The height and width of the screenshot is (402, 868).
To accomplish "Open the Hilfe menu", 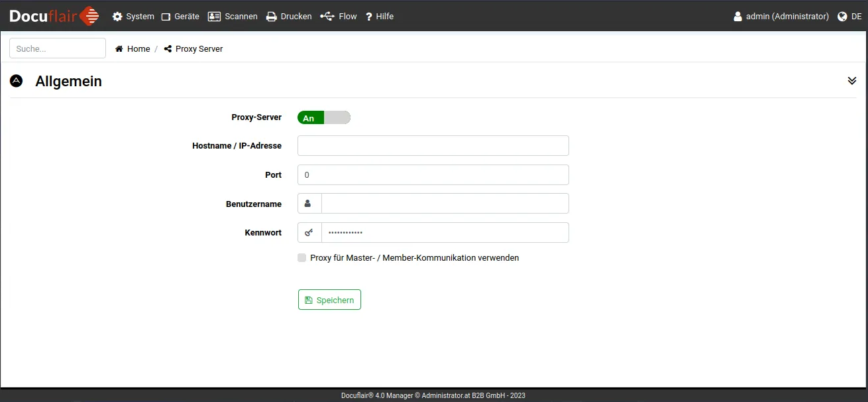I will click(x=380, y=17).
